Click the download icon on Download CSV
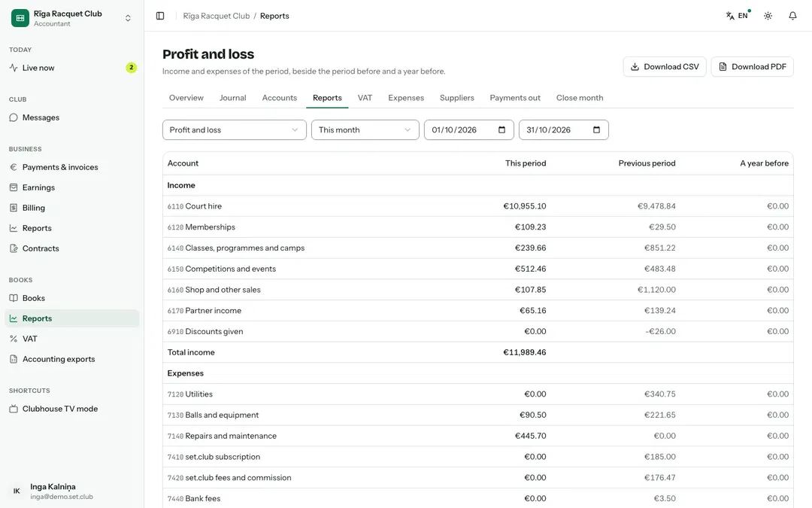812x508 pixels. [x=635, y=67]
